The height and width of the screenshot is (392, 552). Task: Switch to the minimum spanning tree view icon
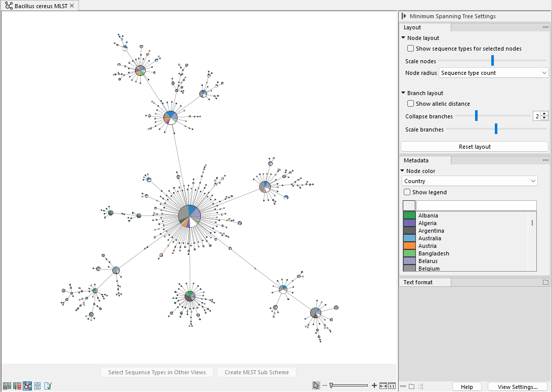click(x=27, y=386)
